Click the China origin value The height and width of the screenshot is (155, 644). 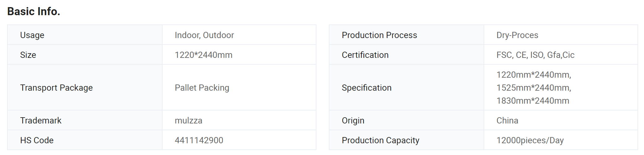507,120
